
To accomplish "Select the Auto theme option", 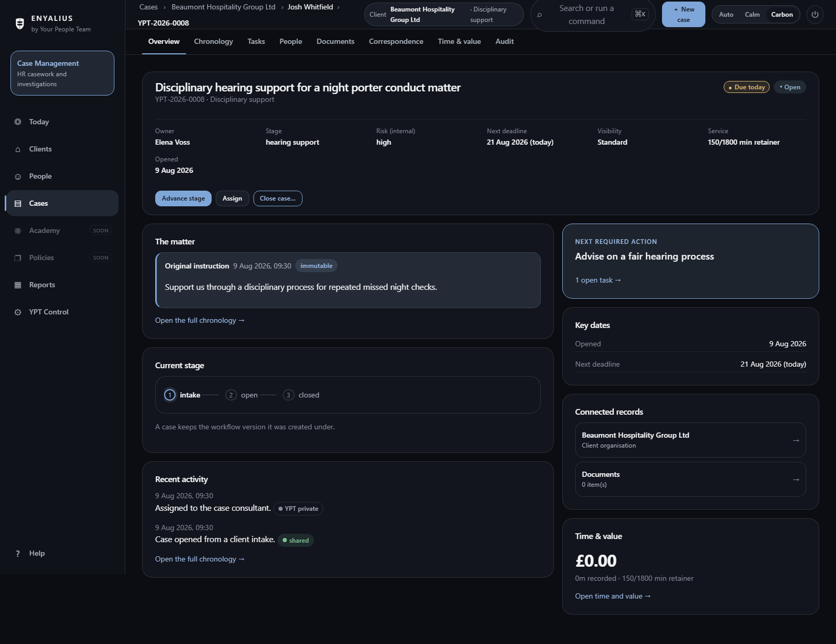I will 726,15.
